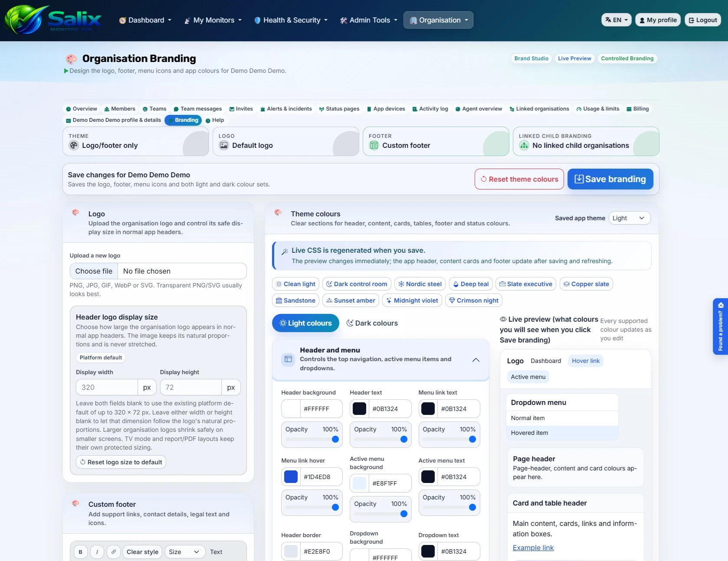
Task: Click the Bold formatting button in footer editor
Action: [x=80, y=552]
